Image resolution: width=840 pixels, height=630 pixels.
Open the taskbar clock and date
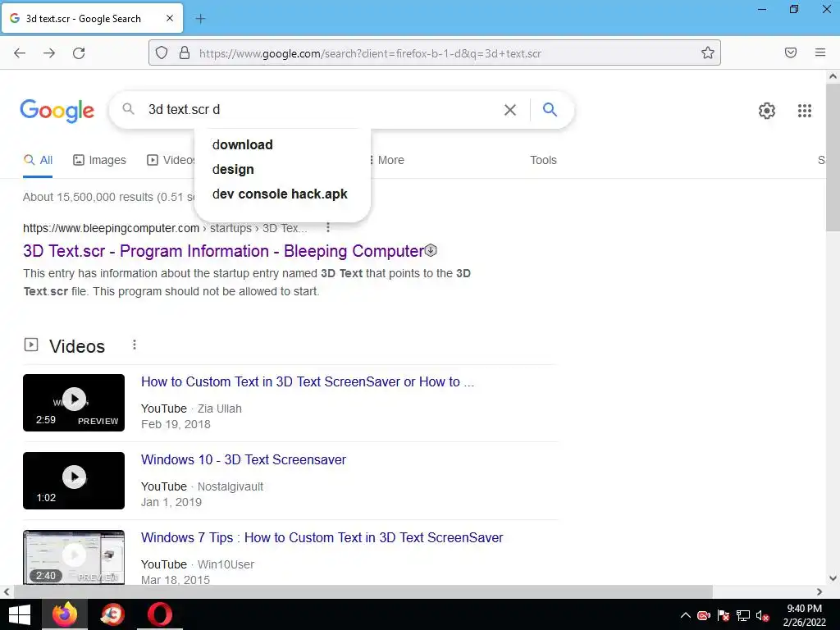tap(804, 615)
